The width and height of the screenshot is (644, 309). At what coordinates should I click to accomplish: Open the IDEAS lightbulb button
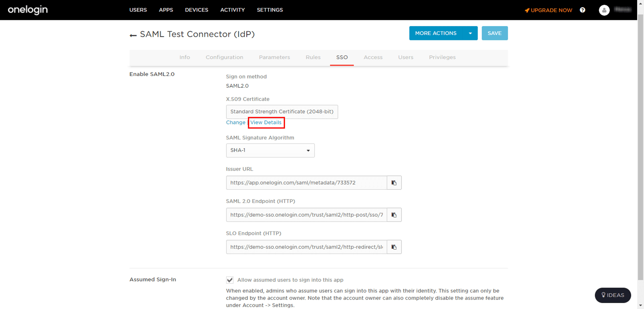(613, 295)
